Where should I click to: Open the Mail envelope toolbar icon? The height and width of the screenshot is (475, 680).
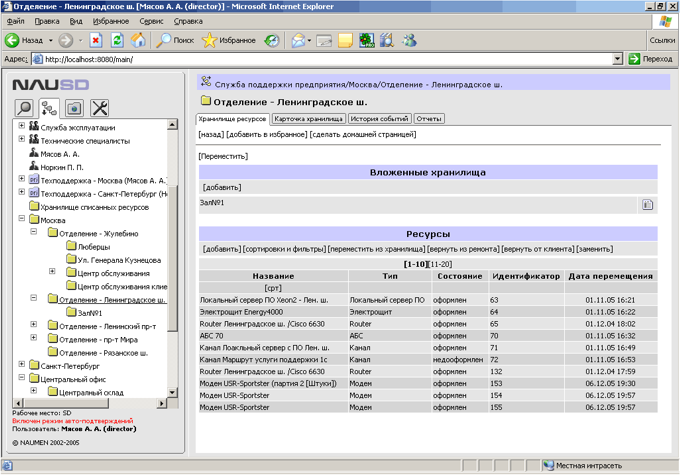[x=298, y=40]
